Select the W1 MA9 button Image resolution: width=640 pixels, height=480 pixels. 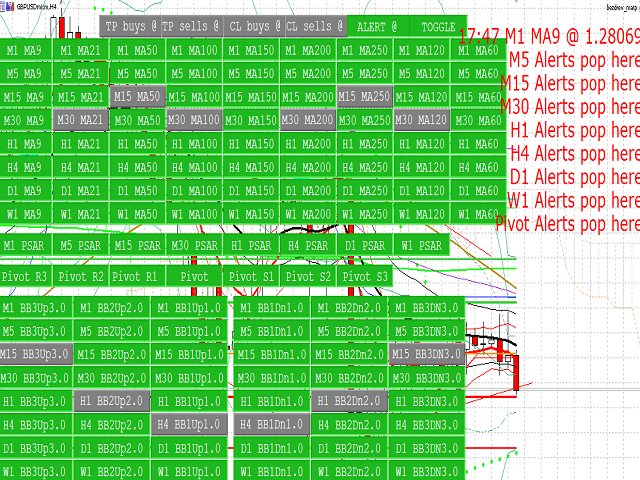(x=26, y=213)
